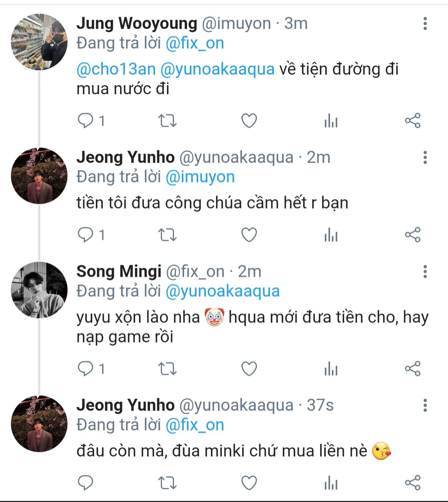Like Jung Wooyoung's tweet about buying water
Image resolution: width=448 pixels, height=502 pixels.
[249, 121]
